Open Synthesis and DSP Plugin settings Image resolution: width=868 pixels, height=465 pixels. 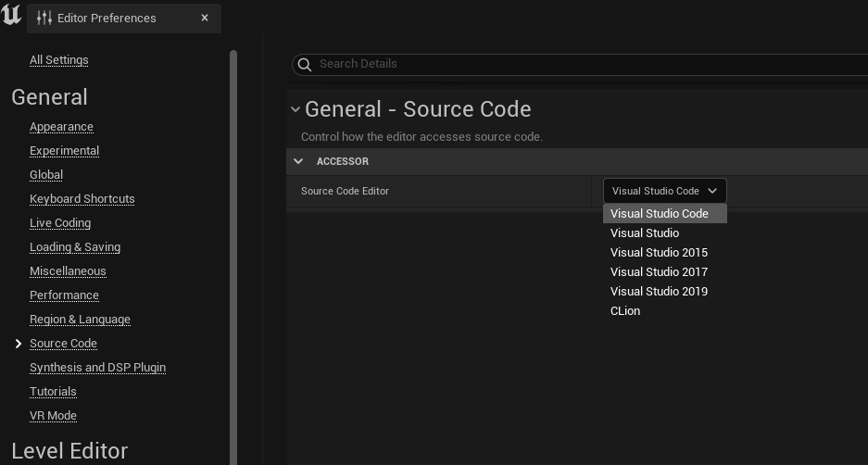tap(97, 368)
